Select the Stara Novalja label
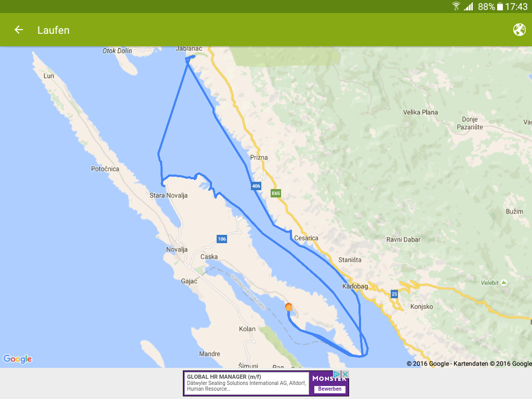 click(168, 195)
